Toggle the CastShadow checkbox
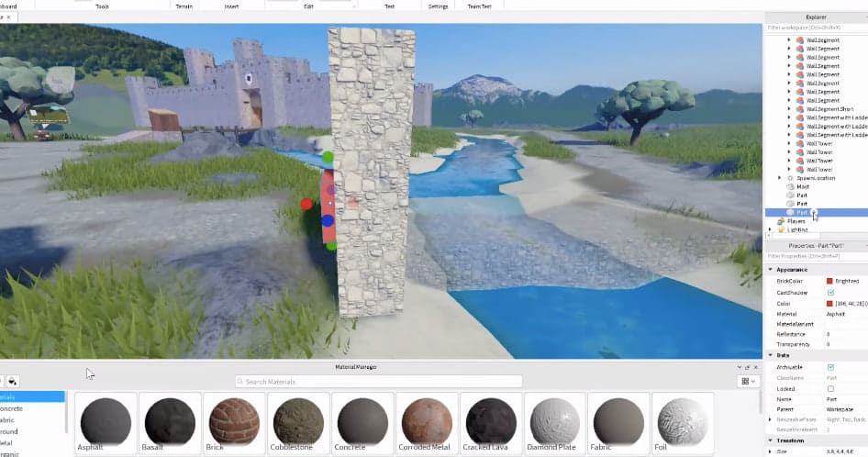The width and height of the screenshot is (868, 457). (830, 293)
